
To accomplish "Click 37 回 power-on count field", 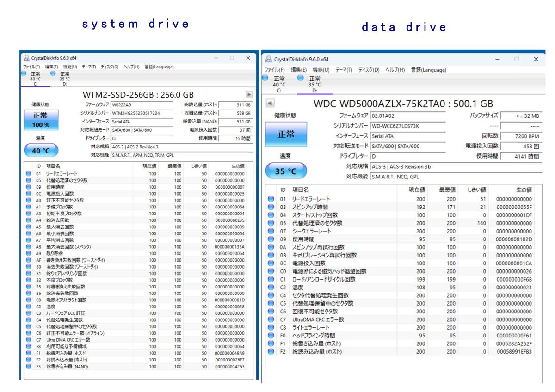I will 235,130.
